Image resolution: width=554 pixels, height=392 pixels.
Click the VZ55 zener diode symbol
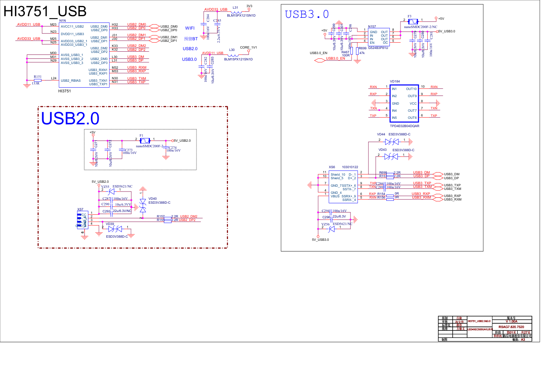(x=111, y=191)
